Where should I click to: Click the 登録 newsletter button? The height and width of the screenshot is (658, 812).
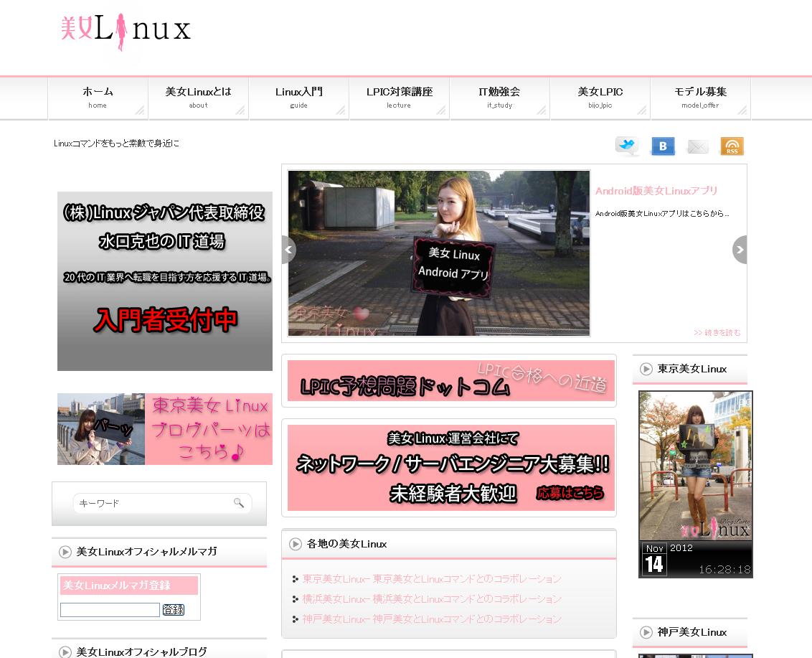tap(174, 610)
